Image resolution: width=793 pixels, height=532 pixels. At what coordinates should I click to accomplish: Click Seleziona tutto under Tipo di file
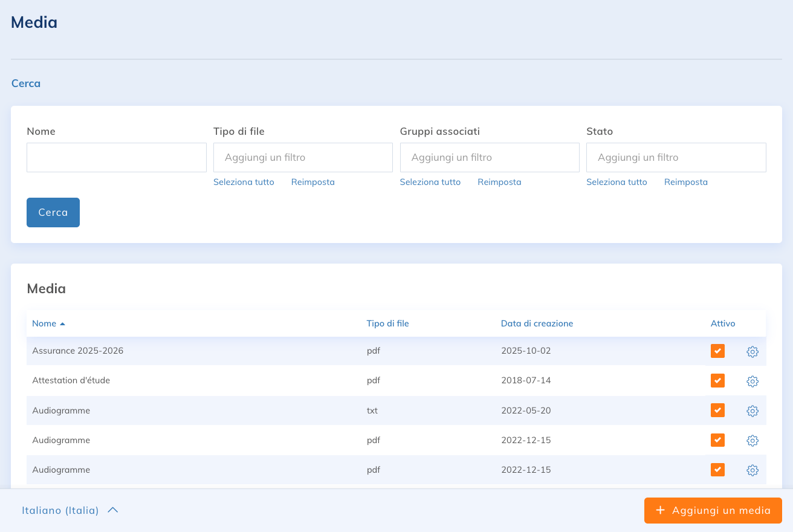(x=244, y=182)
